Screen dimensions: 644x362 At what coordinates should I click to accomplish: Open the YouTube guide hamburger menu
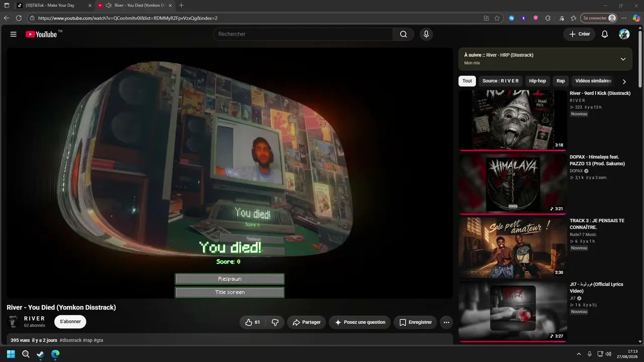(14, 34)
